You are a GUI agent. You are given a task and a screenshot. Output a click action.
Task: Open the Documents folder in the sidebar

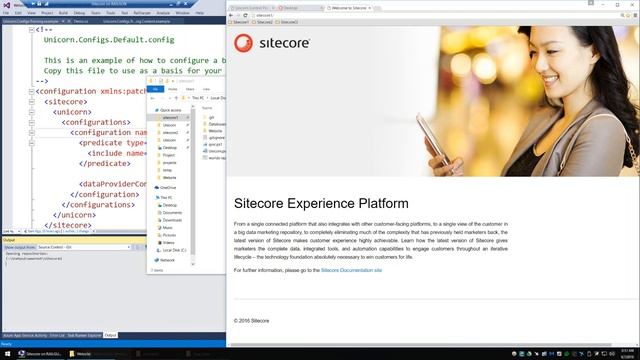coord(170,213)
